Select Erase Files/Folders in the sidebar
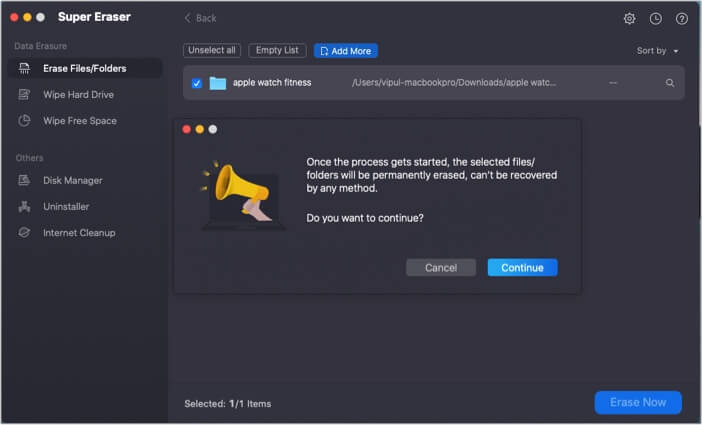The width and height of the screenshot is (702, 425). pos(85,69)
